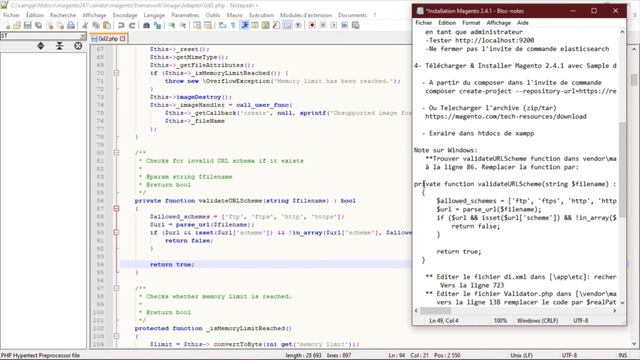Open the Format menu in Bloc-notes

click(x=471, y=23)
